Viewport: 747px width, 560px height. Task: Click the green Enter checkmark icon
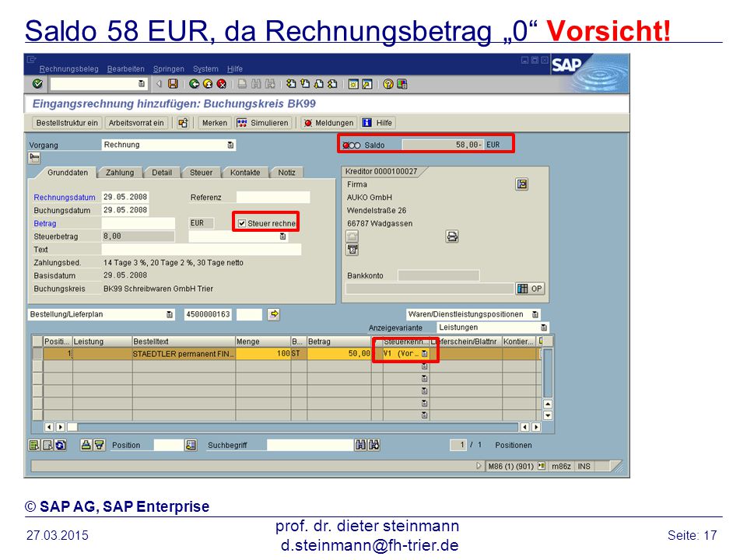pos(37,84)
